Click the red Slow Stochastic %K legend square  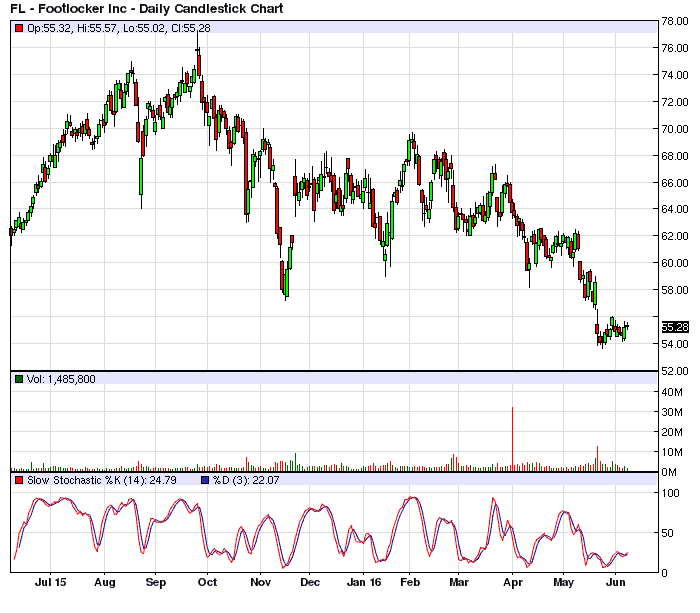18,480
